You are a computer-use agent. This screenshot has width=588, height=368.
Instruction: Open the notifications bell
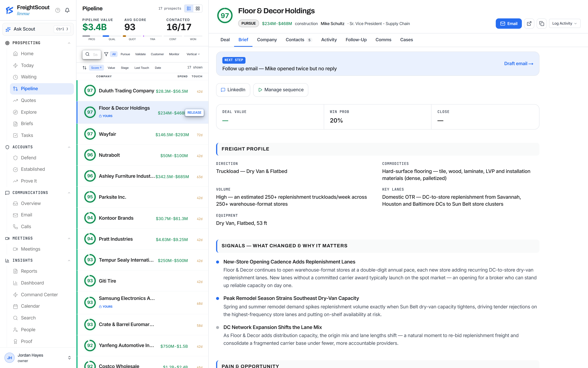pos(67,10)
